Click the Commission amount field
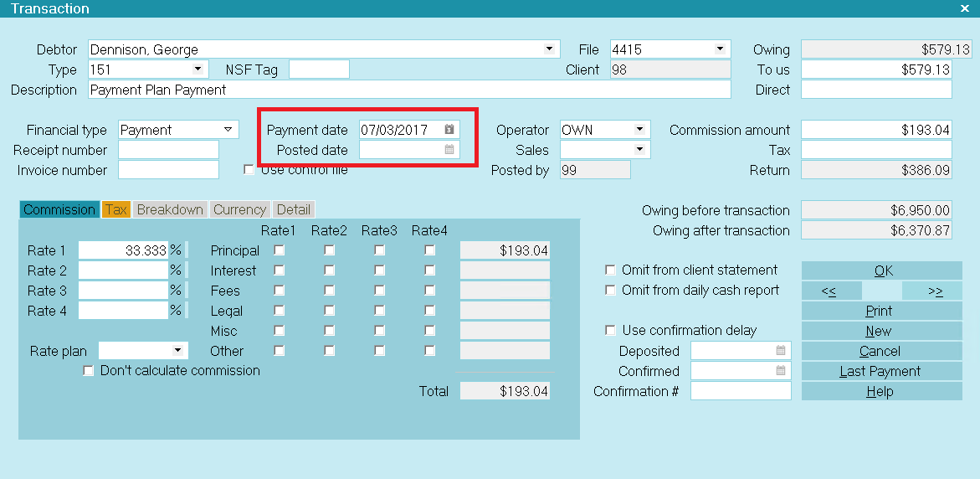980x479 pixels. [x=876, y=130]
